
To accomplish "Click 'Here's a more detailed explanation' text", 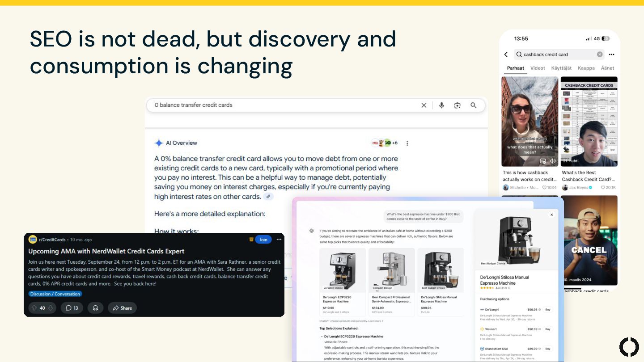I will 210,214.
